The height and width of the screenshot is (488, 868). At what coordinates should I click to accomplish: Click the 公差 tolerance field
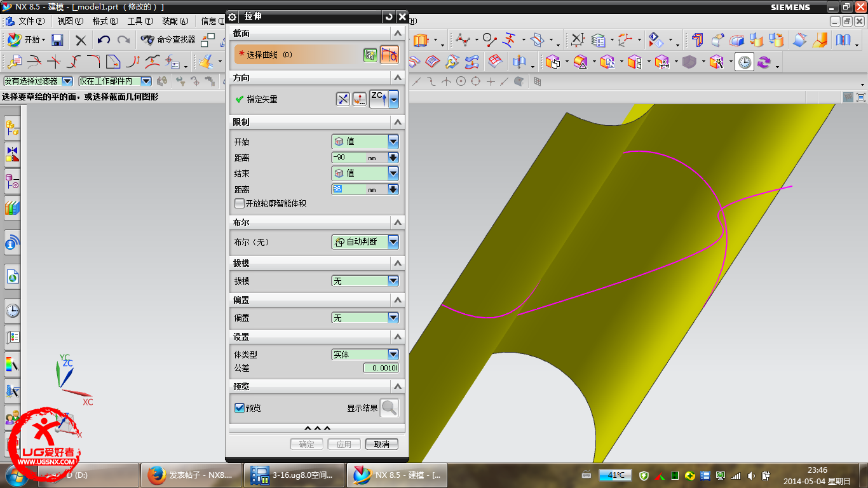pyautogui.click(x=381, y=368)
